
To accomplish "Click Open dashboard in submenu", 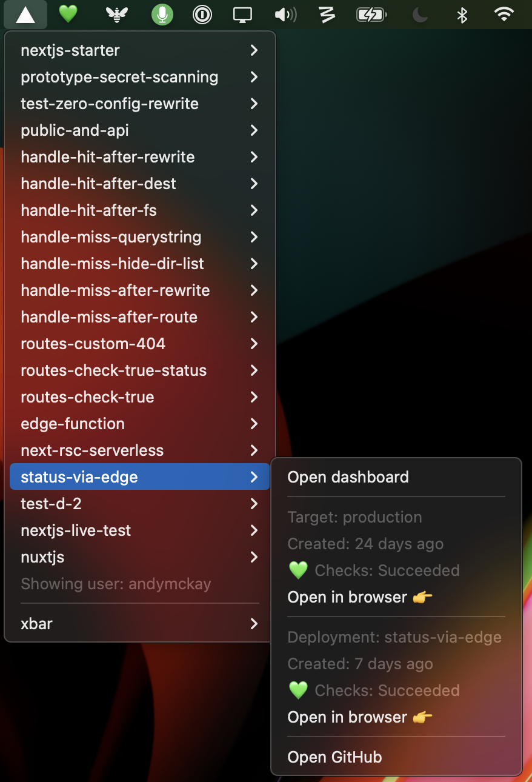I will [348, 477].
